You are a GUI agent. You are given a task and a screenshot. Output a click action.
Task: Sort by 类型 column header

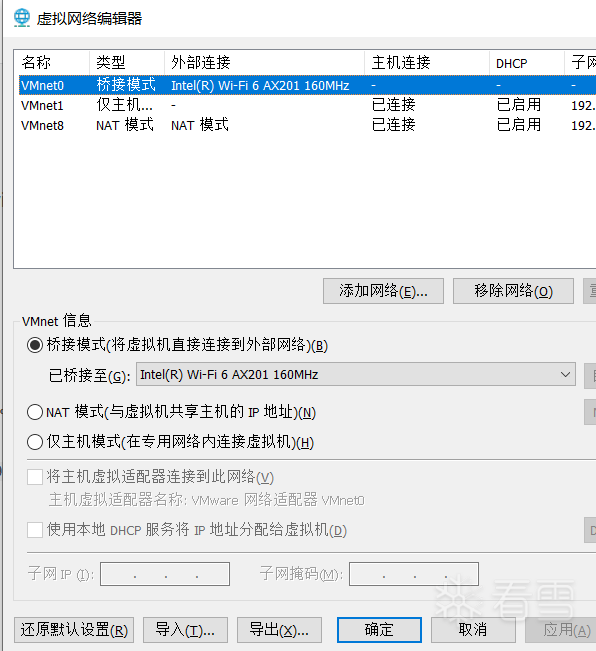[127, 63]
